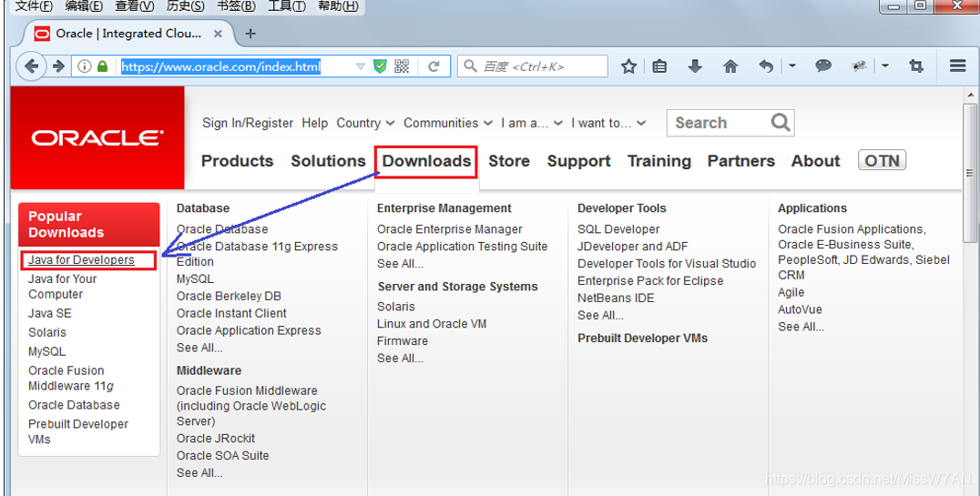
Task: Click the Sign In/Register link
Action: click(x=248, y=123)
